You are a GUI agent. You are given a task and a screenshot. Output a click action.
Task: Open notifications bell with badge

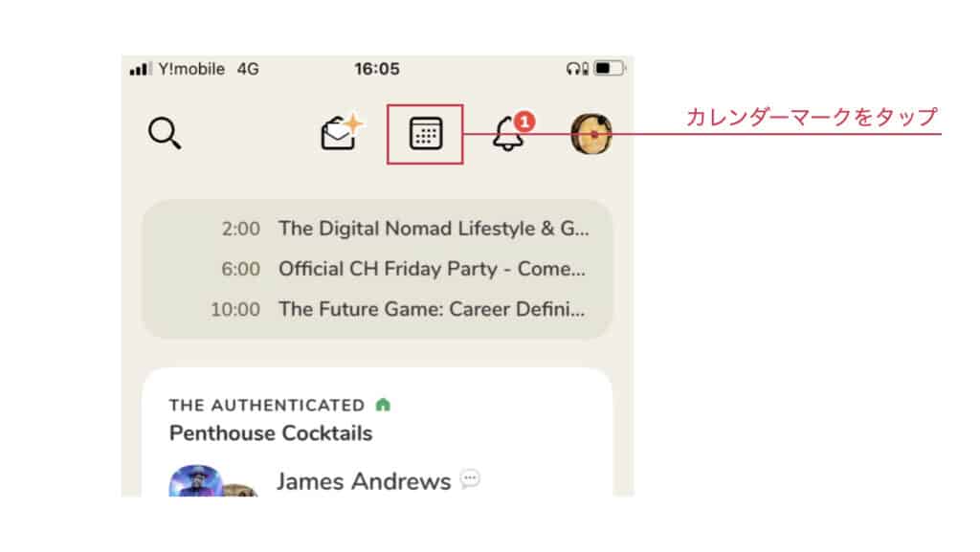(x=514, y=132)
